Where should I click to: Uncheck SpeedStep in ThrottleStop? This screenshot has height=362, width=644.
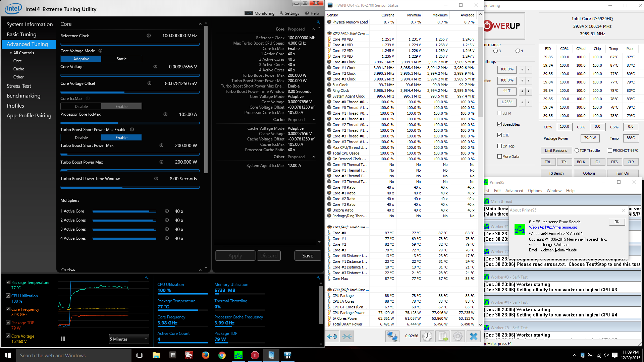point(499,124)
